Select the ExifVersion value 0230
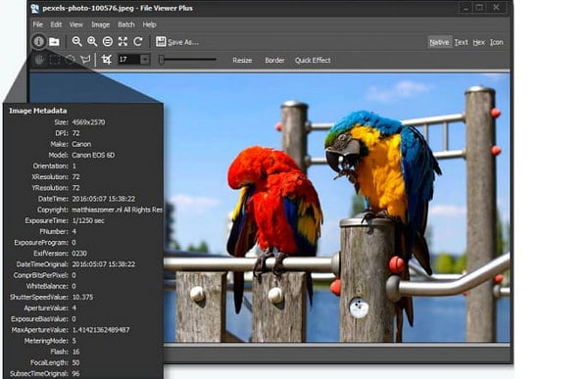 pos(79,254)
